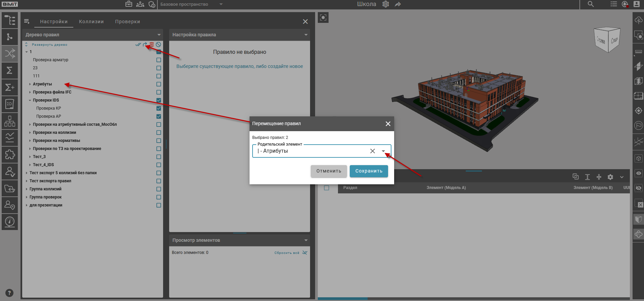Switch to the Коллизии tab
This screenshot has width=644, height=301.
click(x=91, y=22)
